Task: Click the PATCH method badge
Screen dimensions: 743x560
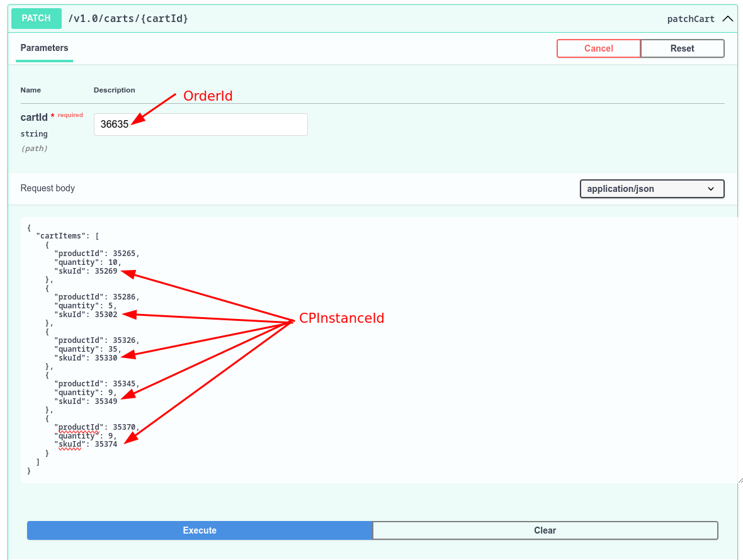Action: pos(37,18)
